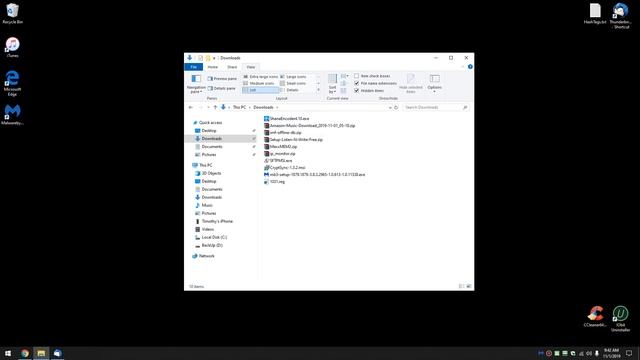Select Network in navigation pane

(206, 256)
